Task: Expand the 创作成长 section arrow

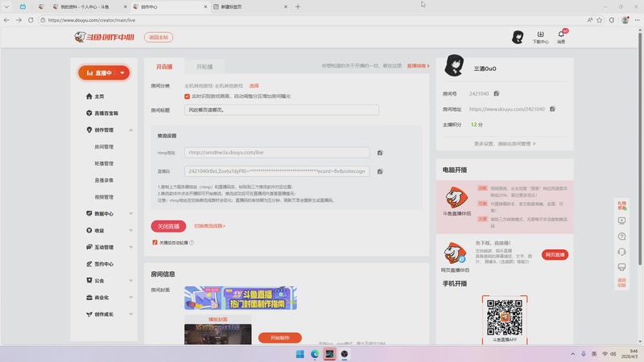Action: (x=131, y=315)
